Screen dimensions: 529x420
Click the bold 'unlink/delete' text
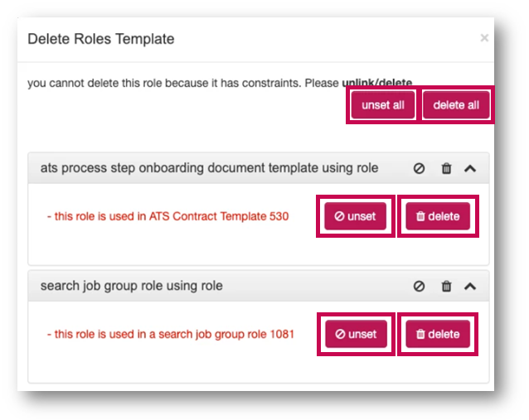pyautogui.click(x=376, y=83)
